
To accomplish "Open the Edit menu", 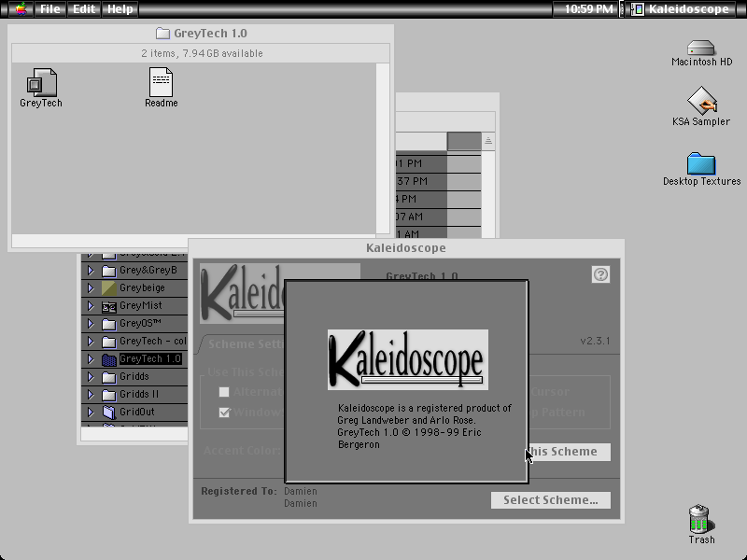I will [x=84, y=9].
